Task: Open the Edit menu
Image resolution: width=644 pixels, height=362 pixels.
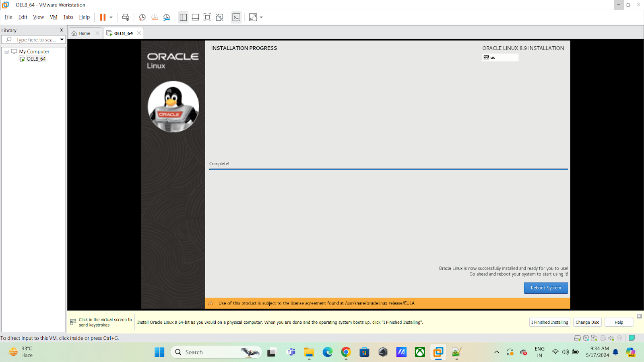Action: click(23, 17)
